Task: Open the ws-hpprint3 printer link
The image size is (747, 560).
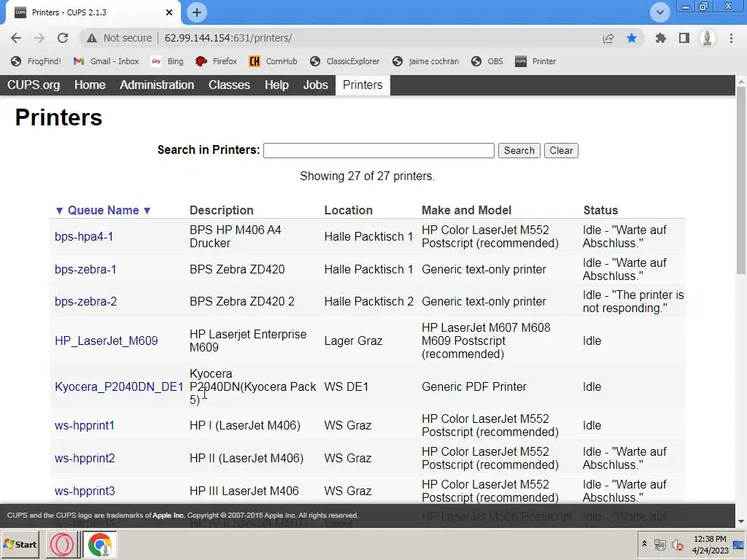Action: (85, 491)
